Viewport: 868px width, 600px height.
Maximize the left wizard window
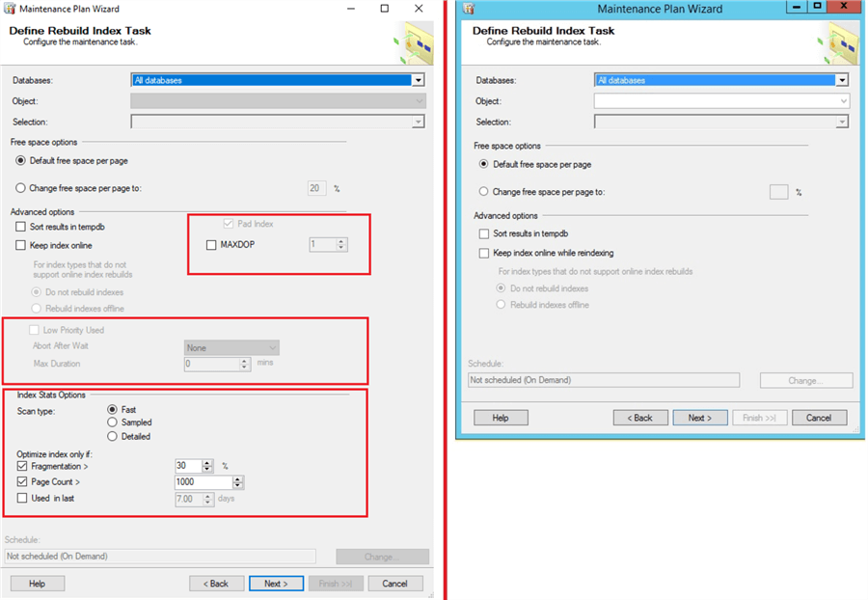(x=384, y=9)
